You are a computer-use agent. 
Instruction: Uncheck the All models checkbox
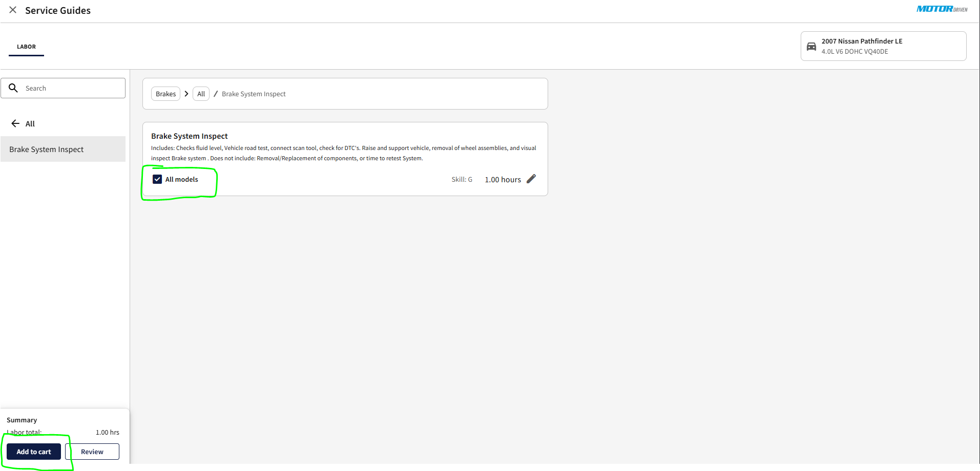[157, 179]
